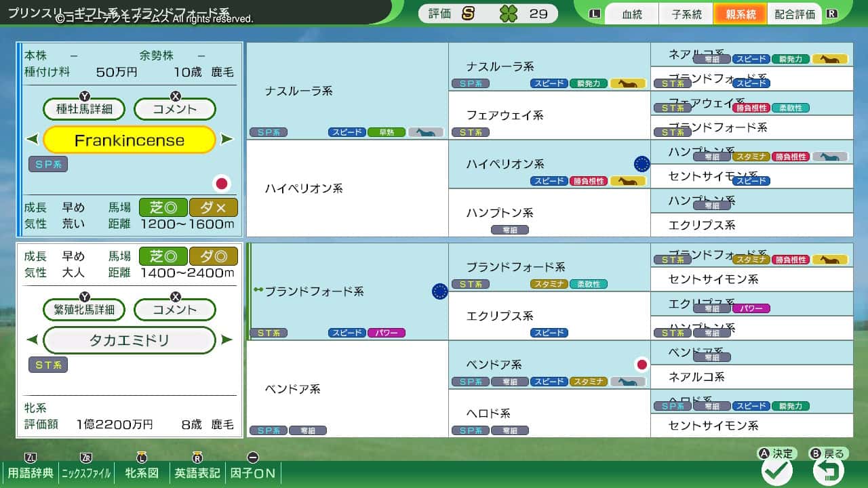Viewport: 868px width, 488px height.
Task: Click the Japan flag under Frankincense
Action: tap(221, 183)
